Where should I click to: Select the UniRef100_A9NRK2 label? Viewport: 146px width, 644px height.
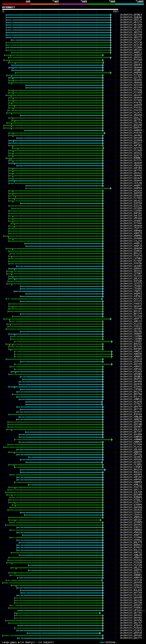pyautogui.click(x=131, y=357)
